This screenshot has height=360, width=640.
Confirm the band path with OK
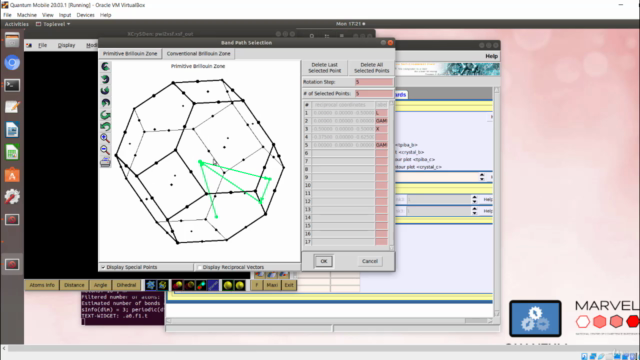coord(324,261)
